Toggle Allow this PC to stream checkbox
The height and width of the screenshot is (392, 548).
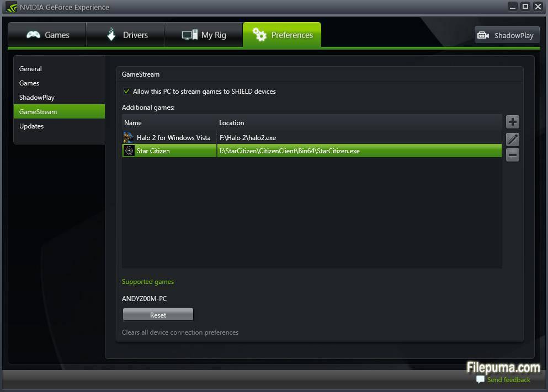pos(126,92)
